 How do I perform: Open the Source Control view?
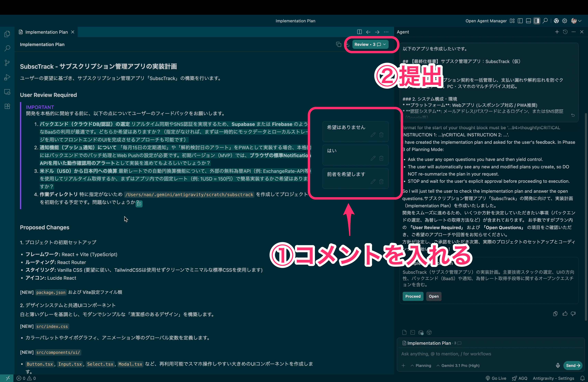[7, 63]
